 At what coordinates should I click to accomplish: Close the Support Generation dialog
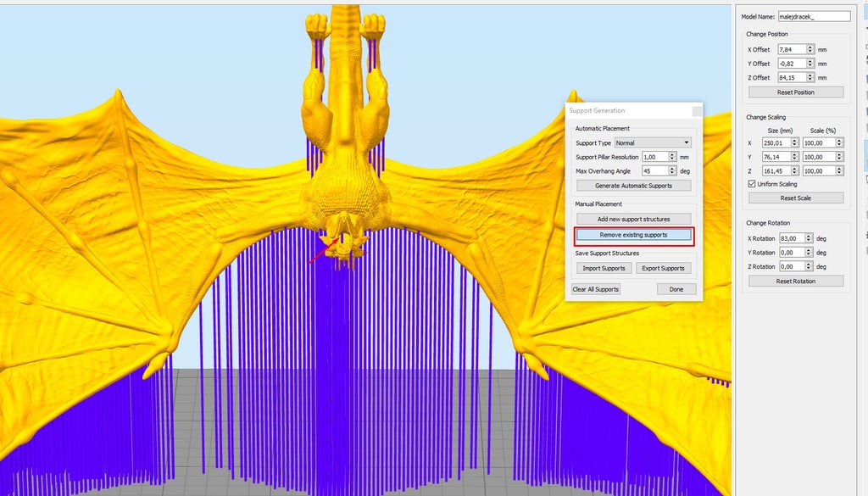tap(696, 110)
